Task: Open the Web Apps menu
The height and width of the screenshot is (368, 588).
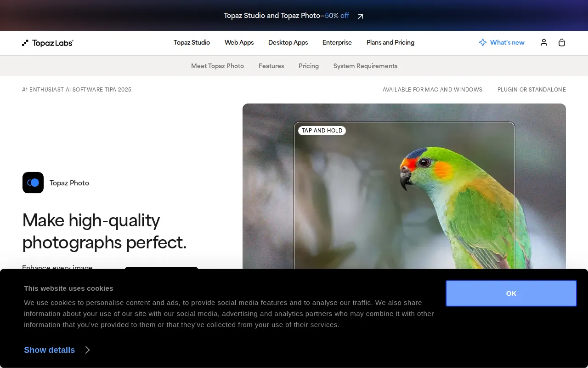Action: 239,42
